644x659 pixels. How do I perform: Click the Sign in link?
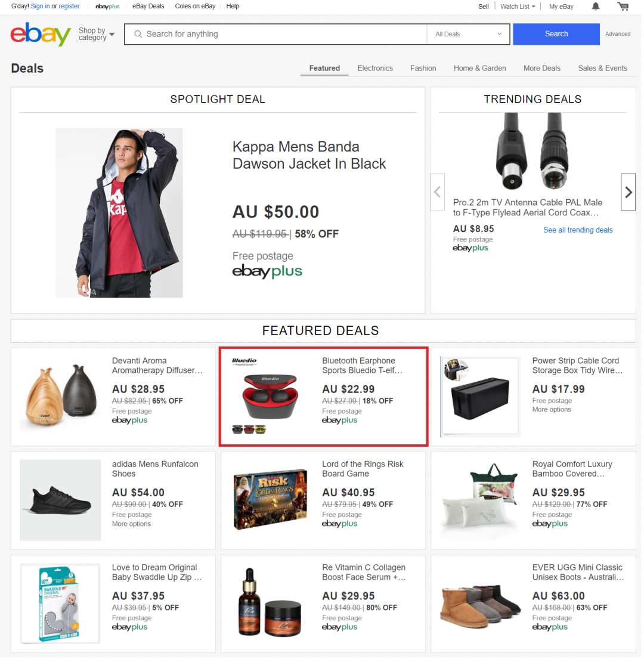[x=40, y=6]
